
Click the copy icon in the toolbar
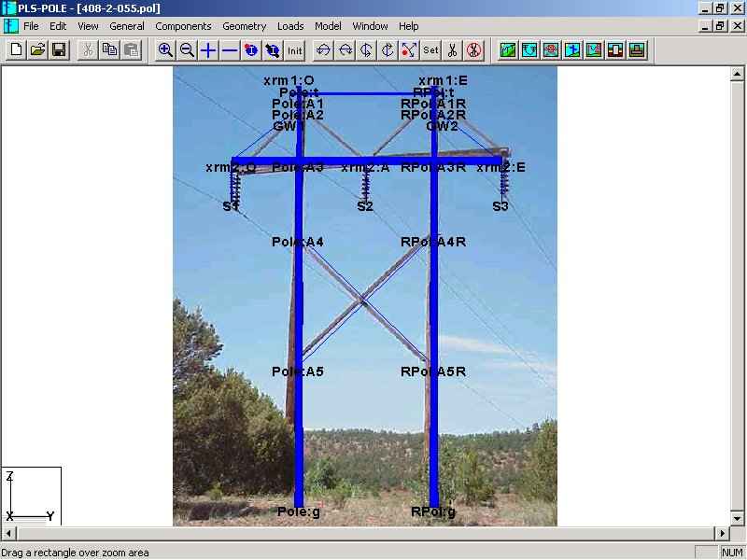point(110,50)
